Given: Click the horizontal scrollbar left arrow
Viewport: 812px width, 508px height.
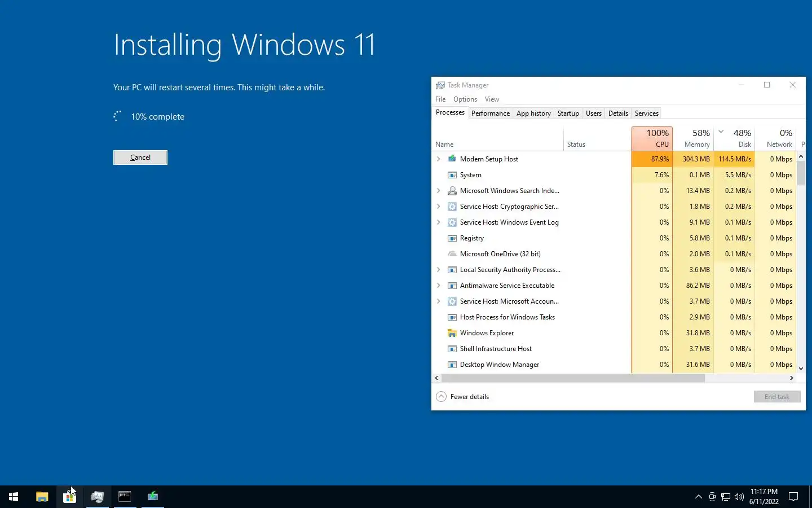Looking at the screenshot, I should click(x=436, y=378).
